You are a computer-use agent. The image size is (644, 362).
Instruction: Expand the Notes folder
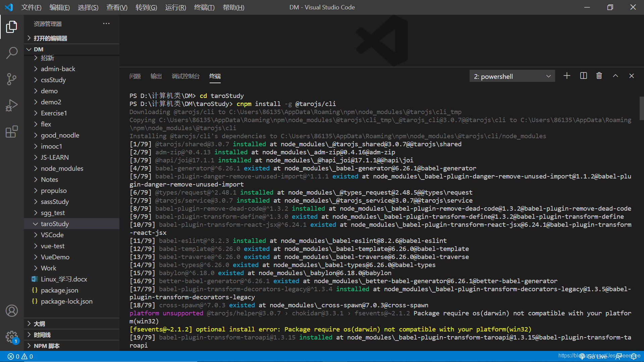pyautogui.click(x=72, y=179)
